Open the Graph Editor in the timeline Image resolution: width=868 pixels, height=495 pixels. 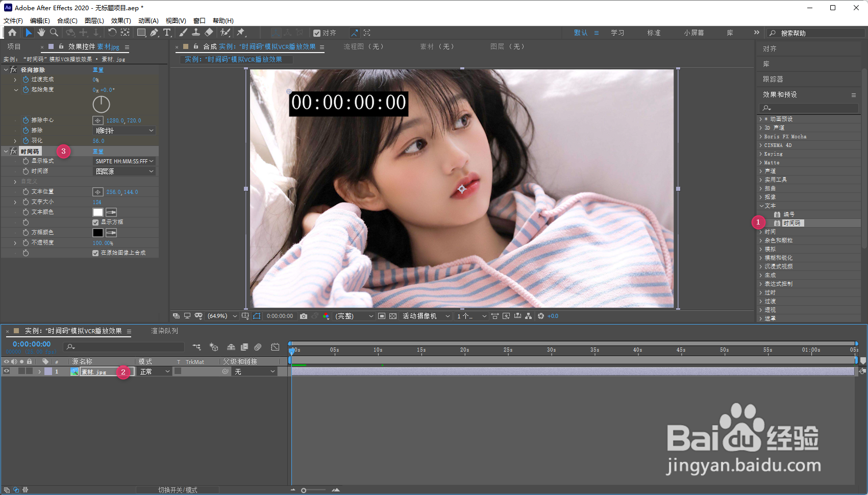[275, 346]
